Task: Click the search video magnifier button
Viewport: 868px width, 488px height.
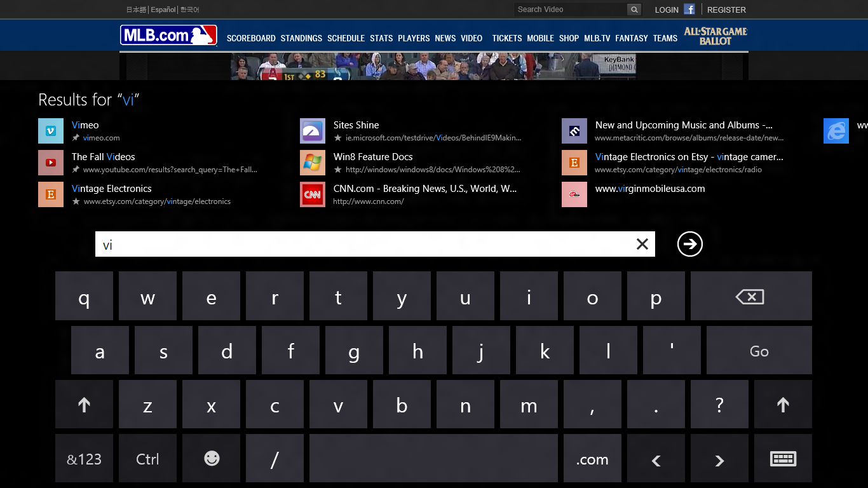Action: point(634,10)
